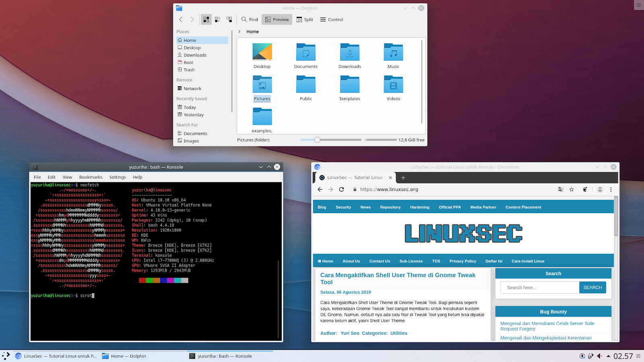Viewport: 644px width, 362px height.
Task: Switch Dolphin to Compact view mode
Action: [x=218, y=19]
